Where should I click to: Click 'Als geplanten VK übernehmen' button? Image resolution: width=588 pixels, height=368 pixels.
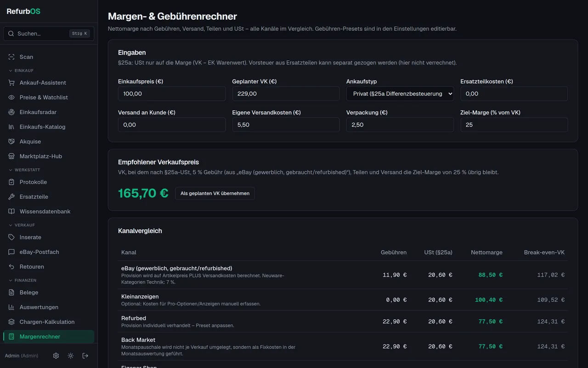pyautogui.click(x=215, y=193)
